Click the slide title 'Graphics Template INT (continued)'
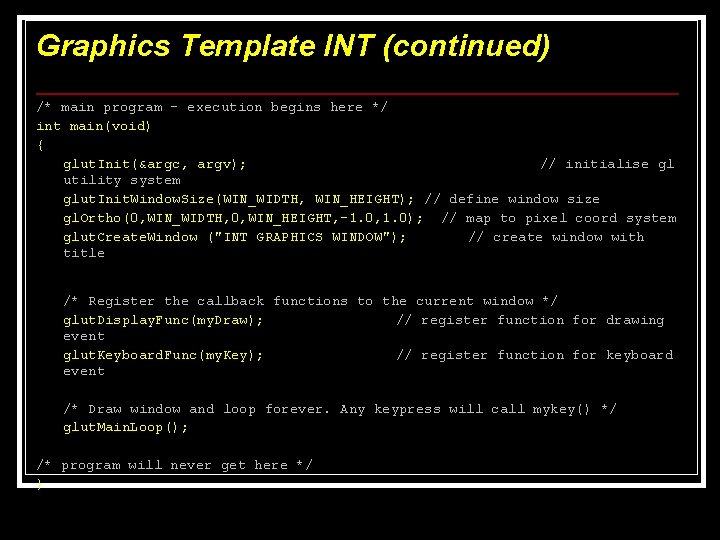 293,46
